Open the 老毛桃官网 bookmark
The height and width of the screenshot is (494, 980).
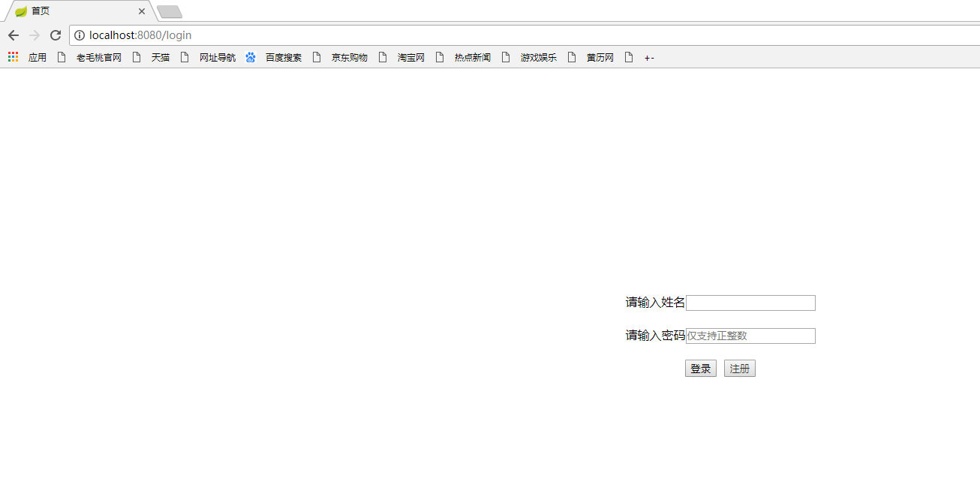point(98,57)
